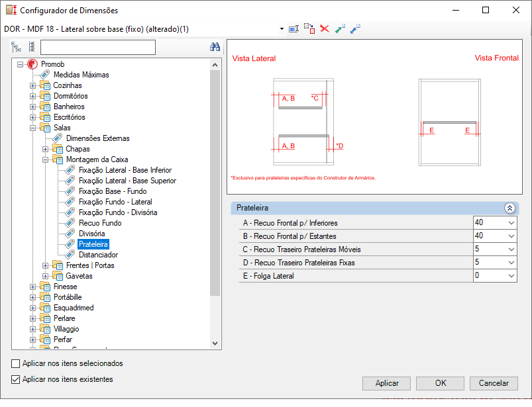
Task: Click the rename configuration icon in toolbar
Action: click(x=293, y=29)
